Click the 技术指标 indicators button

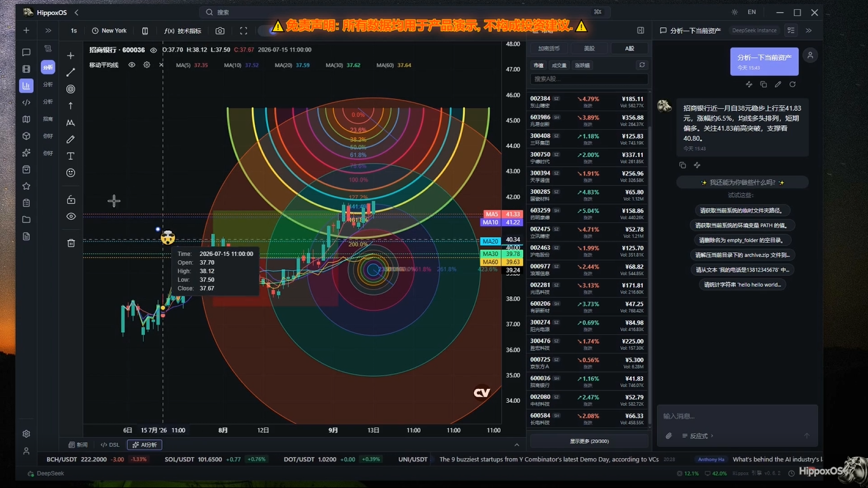point(183,30)
